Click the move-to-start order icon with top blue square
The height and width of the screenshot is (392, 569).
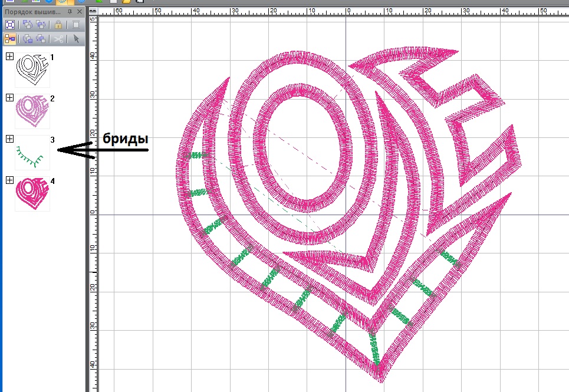click(28, 25)
